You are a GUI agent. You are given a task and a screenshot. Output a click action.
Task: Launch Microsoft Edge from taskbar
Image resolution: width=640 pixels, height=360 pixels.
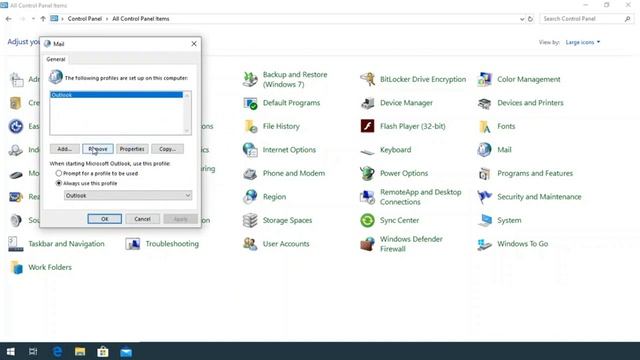(57, 351)
